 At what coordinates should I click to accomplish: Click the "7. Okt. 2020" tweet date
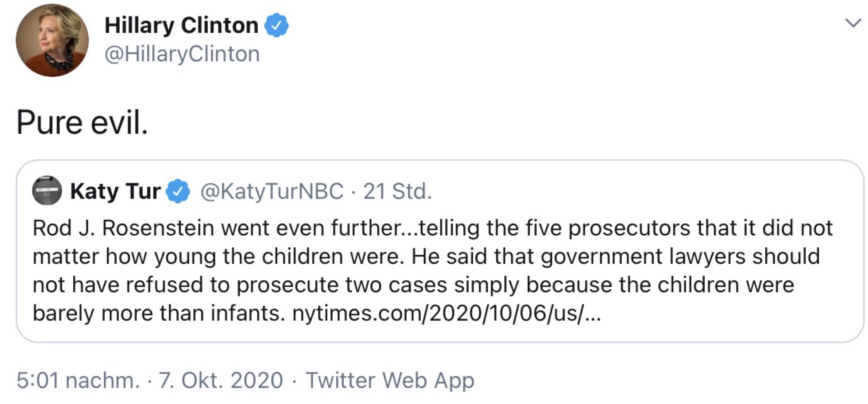click(221, 380)
